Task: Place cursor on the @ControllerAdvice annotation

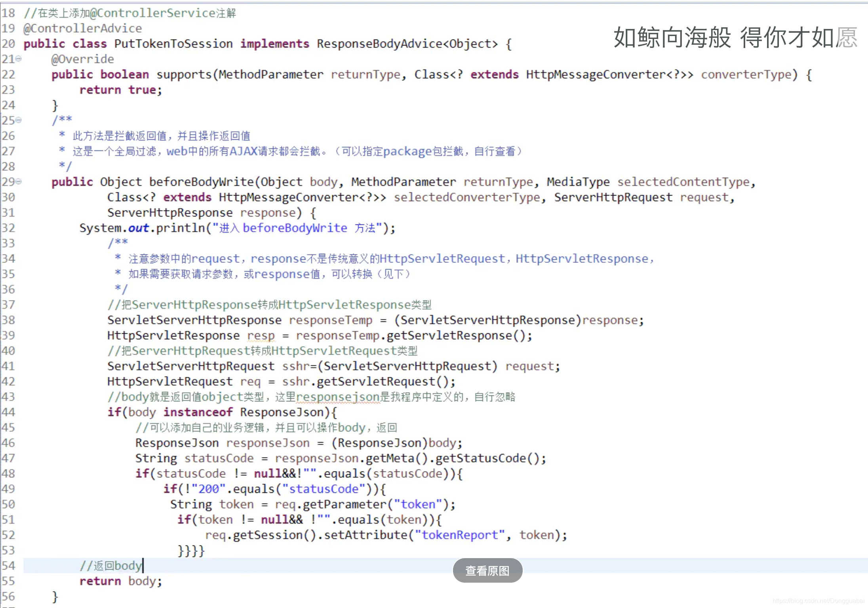Action: 82,28
